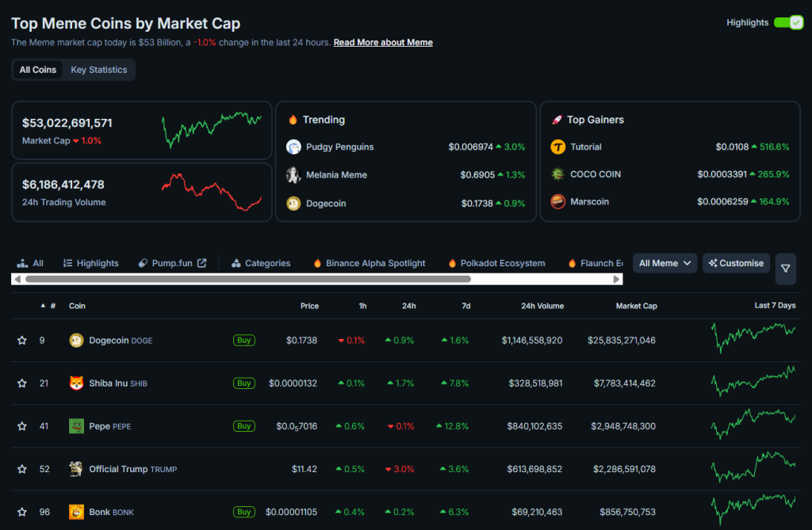Click the Official Trump coin icon
Viewport: 812px width, 530px height.
[76, 469]
